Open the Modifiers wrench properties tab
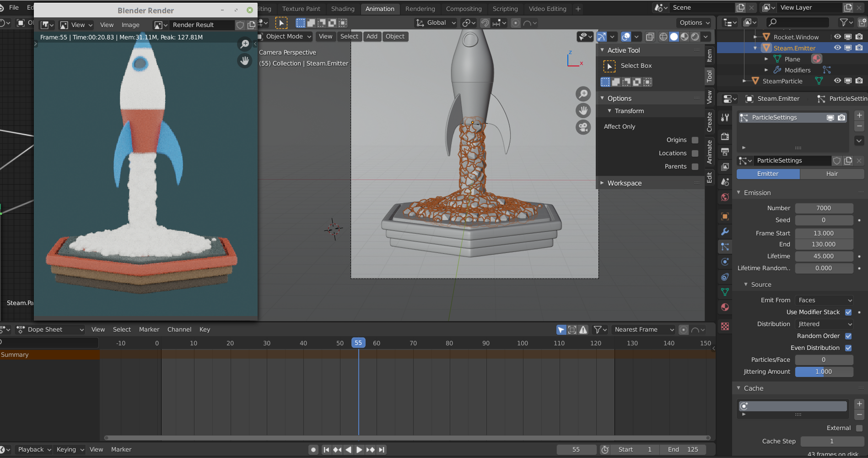This screenshot has width=868, height=458. (x=725, y=232)
